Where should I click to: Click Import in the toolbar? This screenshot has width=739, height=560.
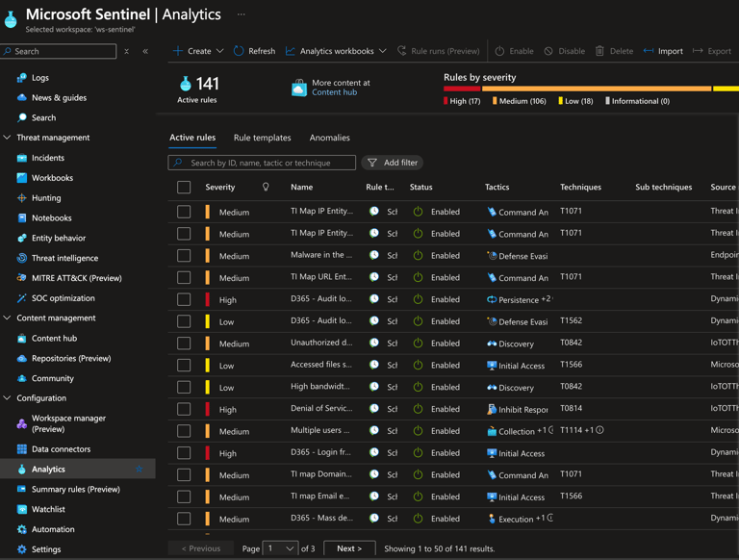click(663, 51)
